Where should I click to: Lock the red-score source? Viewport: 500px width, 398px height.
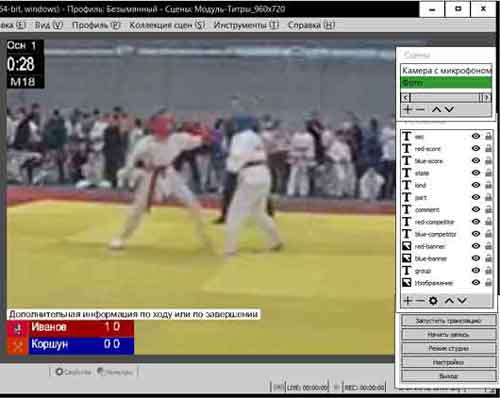(488, 148)
